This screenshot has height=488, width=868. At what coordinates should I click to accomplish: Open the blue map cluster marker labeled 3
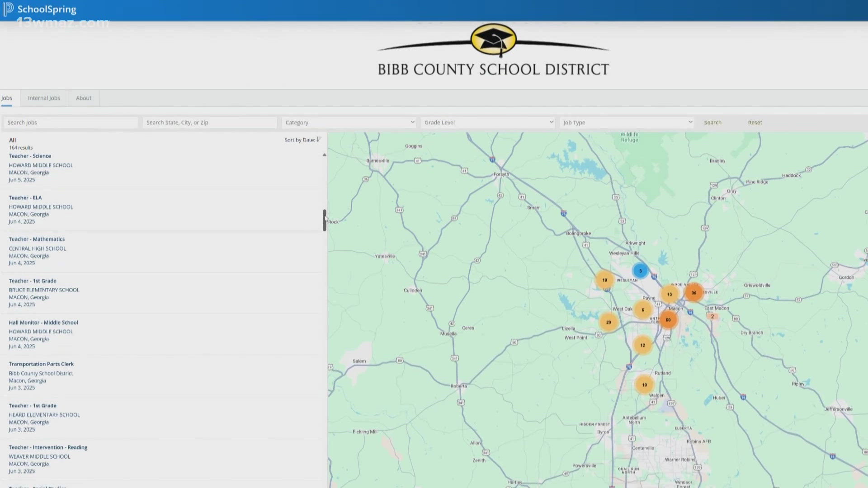640,271
